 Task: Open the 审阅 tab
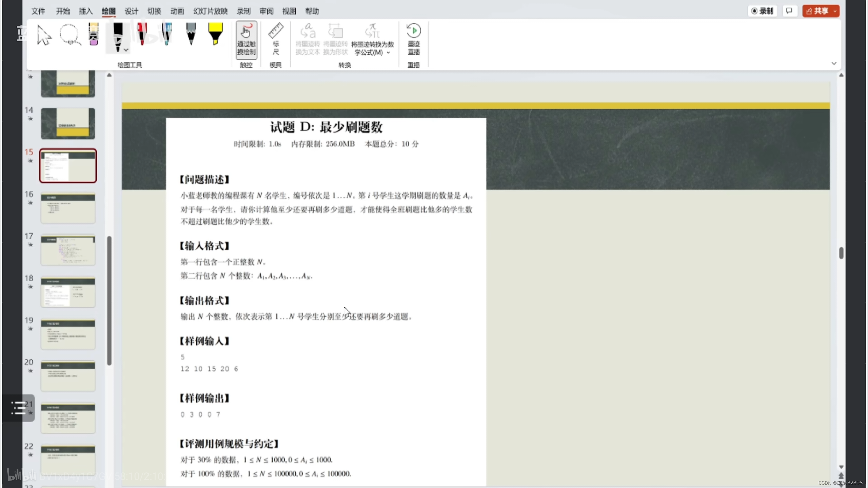[267, 11]
